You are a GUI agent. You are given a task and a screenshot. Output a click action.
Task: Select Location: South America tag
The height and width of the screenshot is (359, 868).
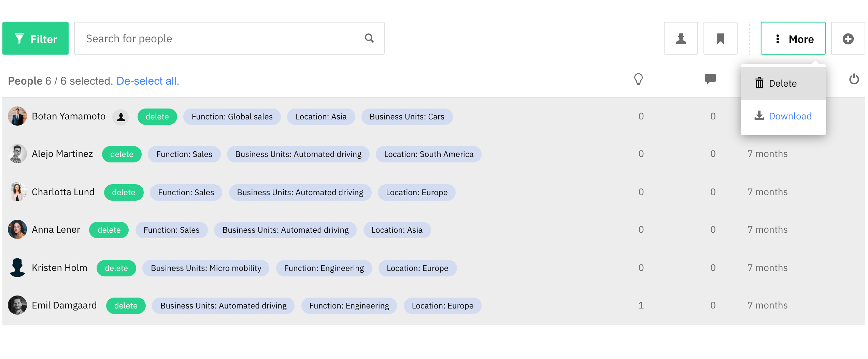[429, 154]
